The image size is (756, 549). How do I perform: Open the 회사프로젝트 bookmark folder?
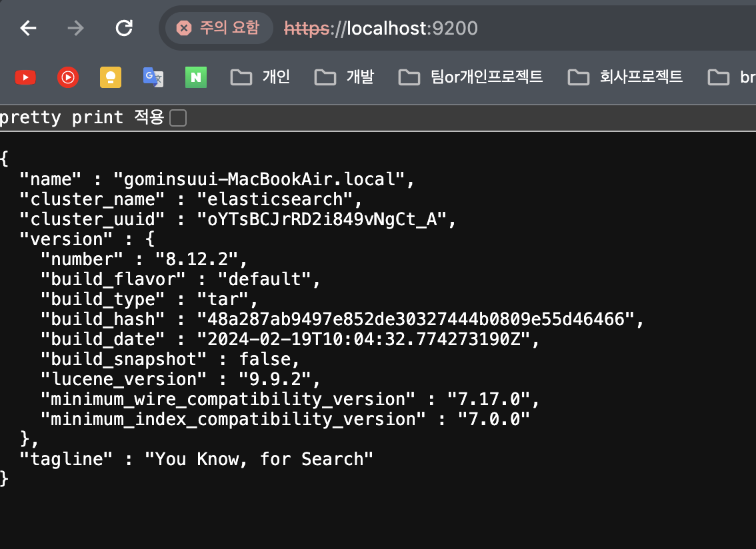click(625, 77)
